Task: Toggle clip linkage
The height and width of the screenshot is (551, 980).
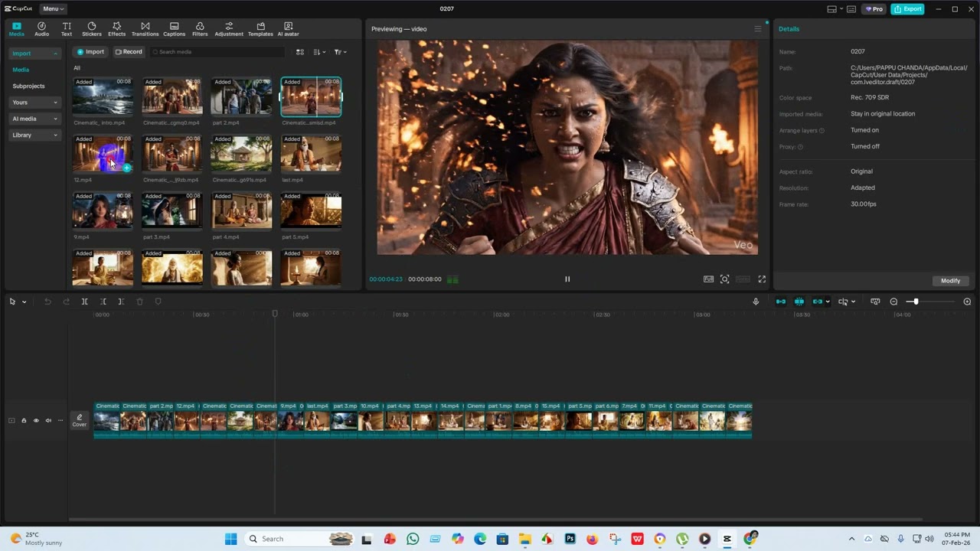Action: click(817, 302)
